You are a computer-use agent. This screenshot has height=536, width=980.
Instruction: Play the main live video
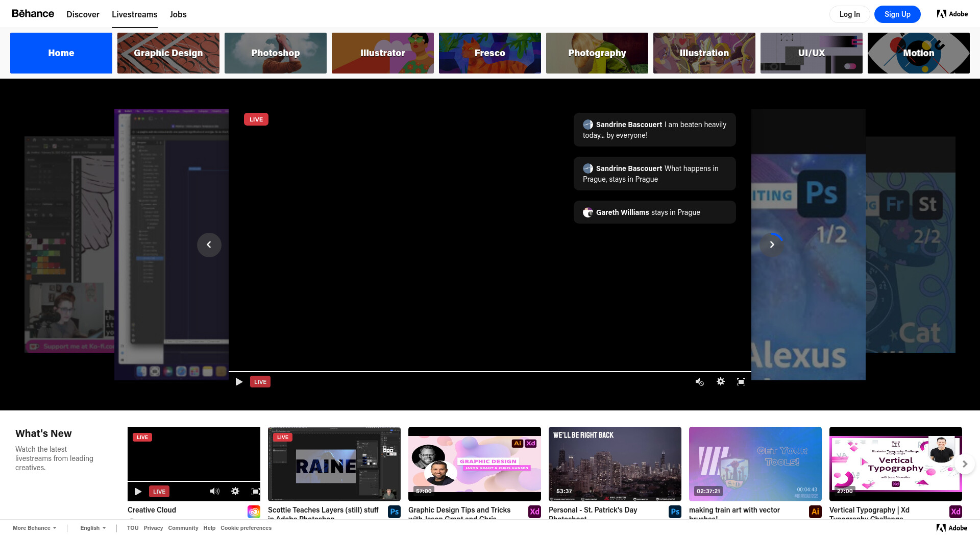[239, 382]
